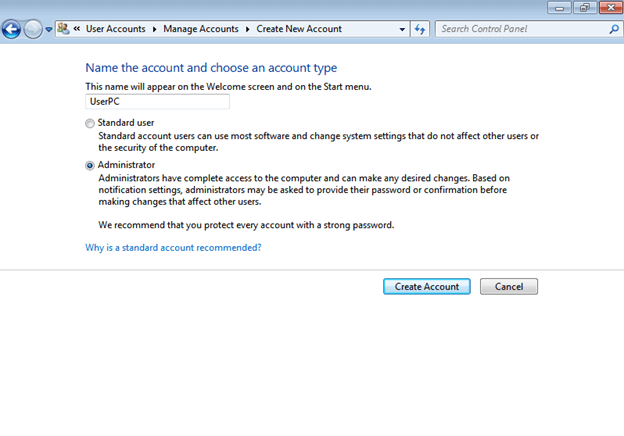Screen dimensions: 624x436
Task: Open 'Why is a standard account recommended?' link
Action: point(173,247)
